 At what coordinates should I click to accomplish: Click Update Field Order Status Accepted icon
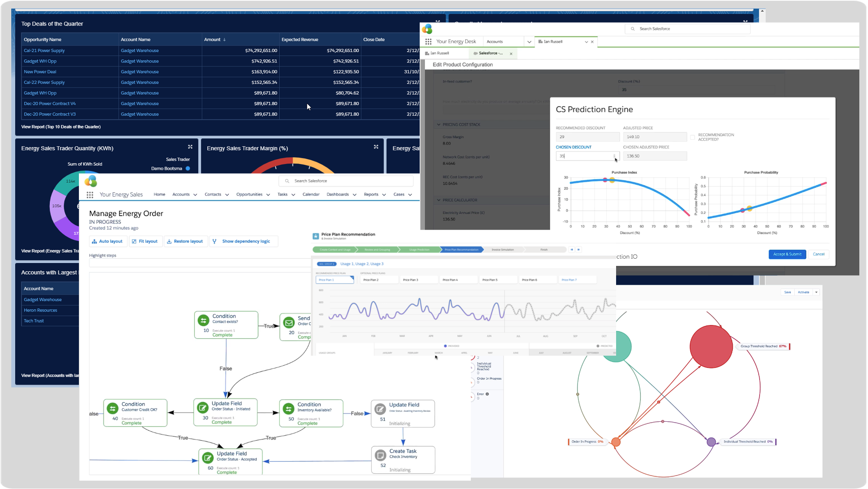coord(208,457)
